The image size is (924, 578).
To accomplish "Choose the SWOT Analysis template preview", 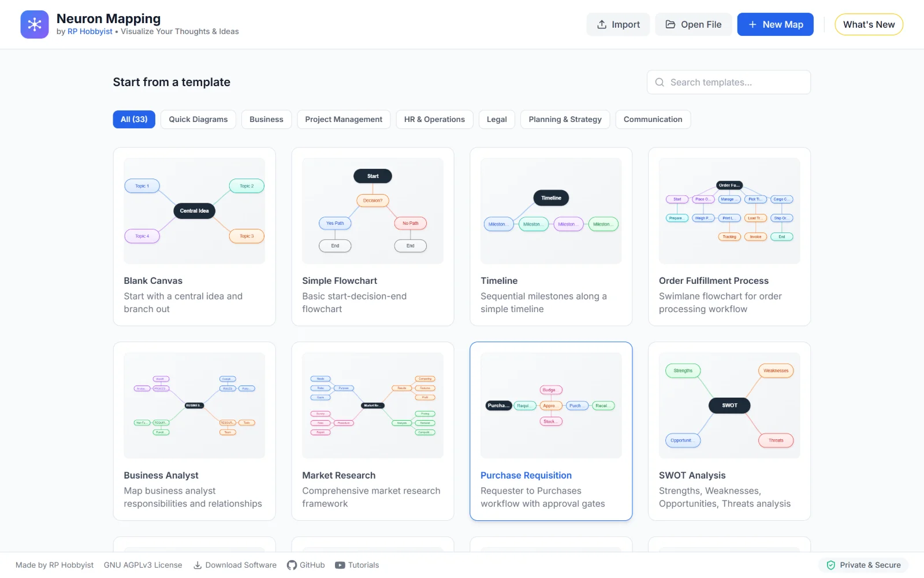I will [730, 406].
